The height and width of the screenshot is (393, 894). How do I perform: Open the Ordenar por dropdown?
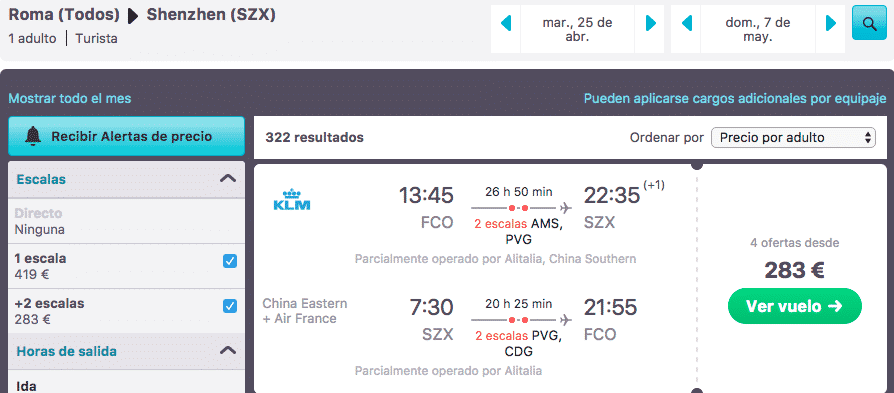click(793, 137)
